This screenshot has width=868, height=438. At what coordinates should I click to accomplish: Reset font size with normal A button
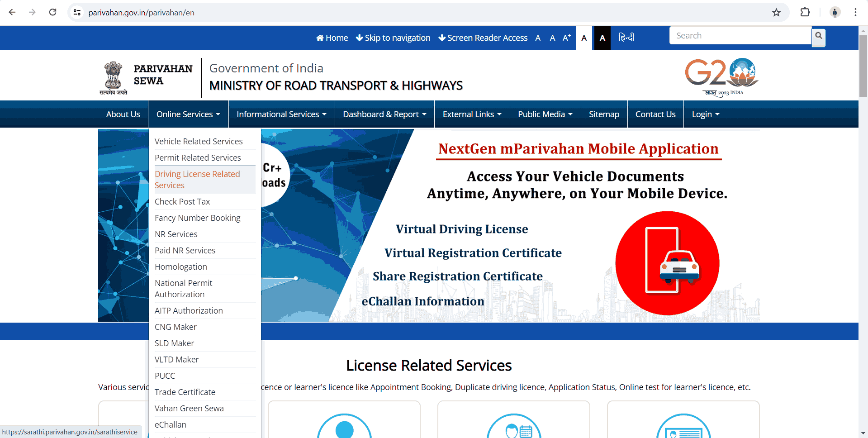(552, 38)
